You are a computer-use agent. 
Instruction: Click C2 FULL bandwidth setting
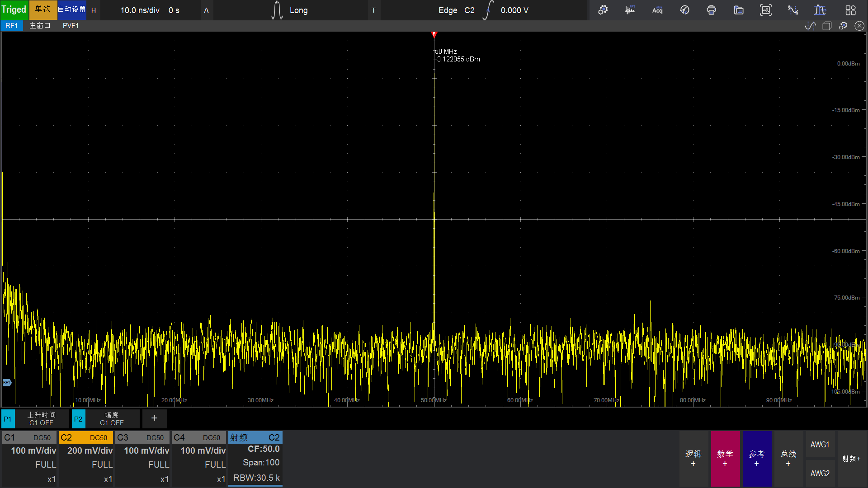click(102, 465)
